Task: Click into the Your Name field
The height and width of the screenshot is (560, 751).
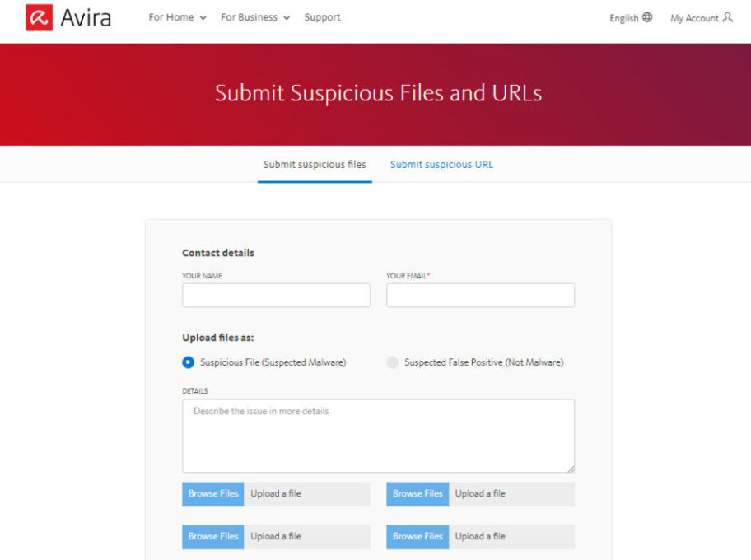Action: pyautogui.click(x=276, y=295)
